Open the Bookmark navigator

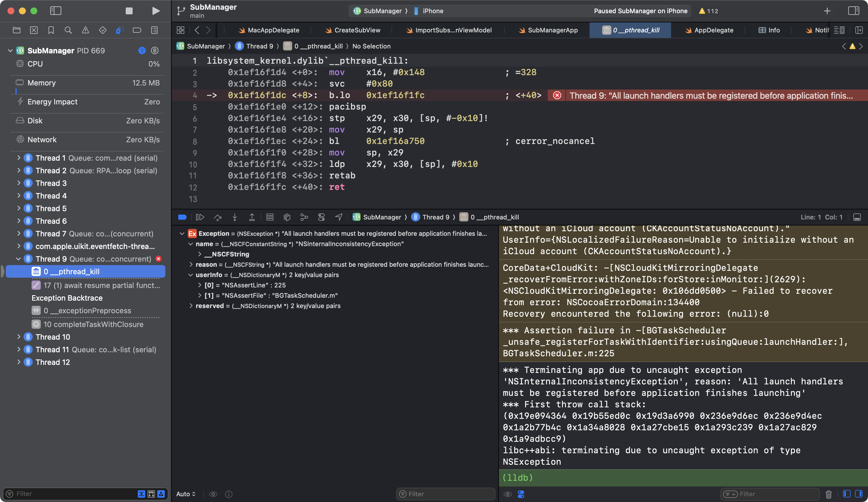pyautogui.click(x=51, y=30)
